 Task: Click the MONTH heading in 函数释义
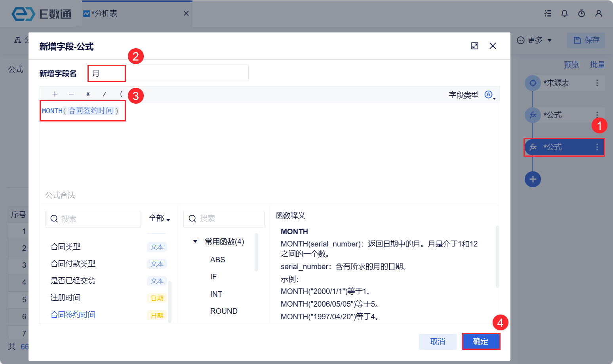point(294,231)
